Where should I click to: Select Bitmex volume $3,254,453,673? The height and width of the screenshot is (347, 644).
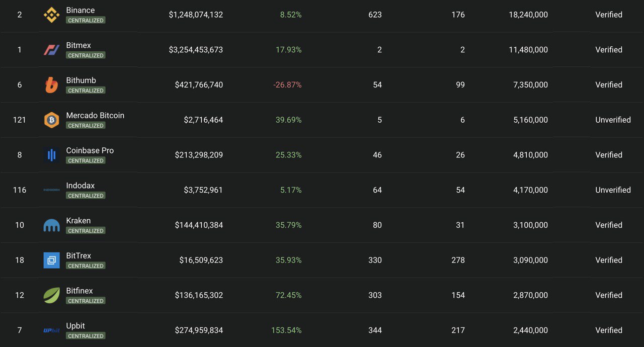196,50
